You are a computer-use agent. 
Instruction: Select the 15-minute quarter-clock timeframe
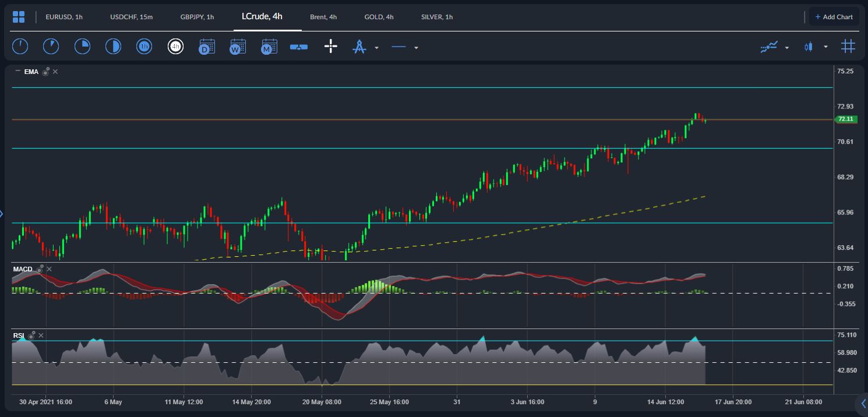point(82,47)
